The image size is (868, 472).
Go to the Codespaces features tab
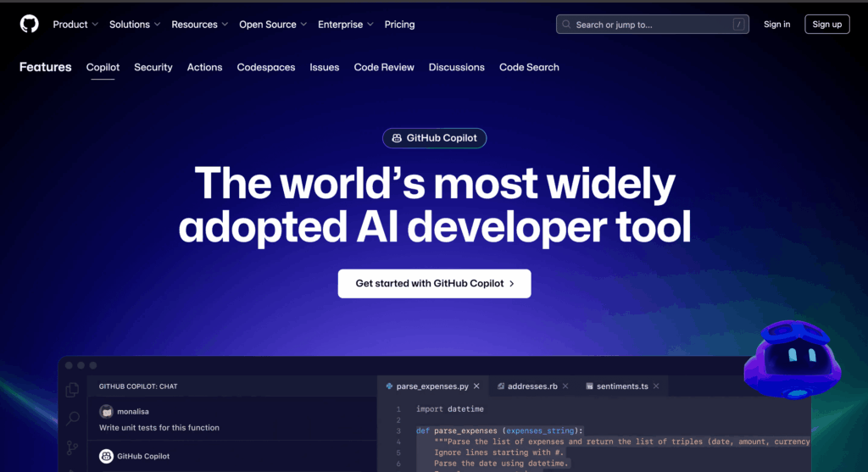(x=266, y=67)
